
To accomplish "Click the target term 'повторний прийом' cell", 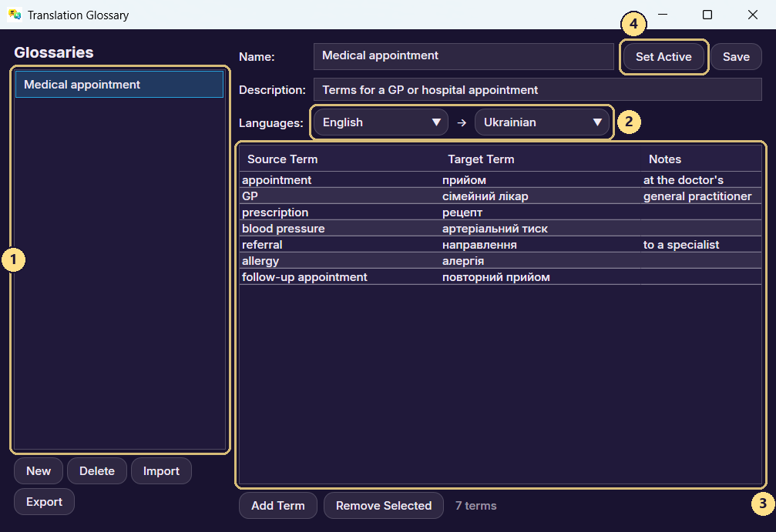I will click(540, 277).
